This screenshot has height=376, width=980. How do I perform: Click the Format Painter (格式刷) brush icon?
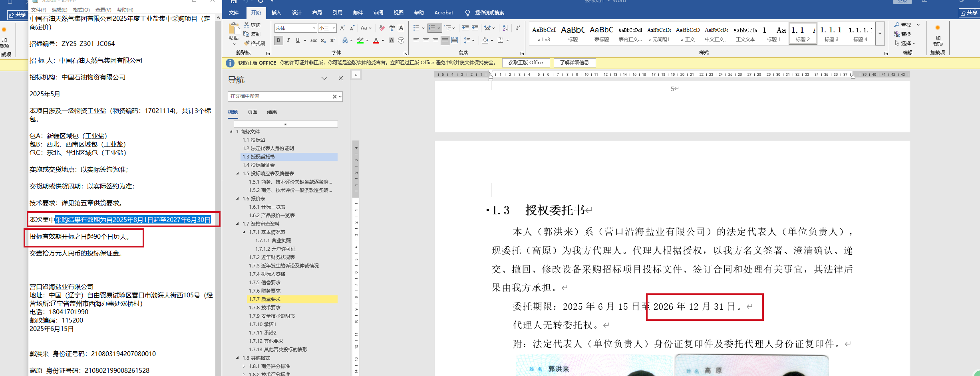(x=247, y=43)
